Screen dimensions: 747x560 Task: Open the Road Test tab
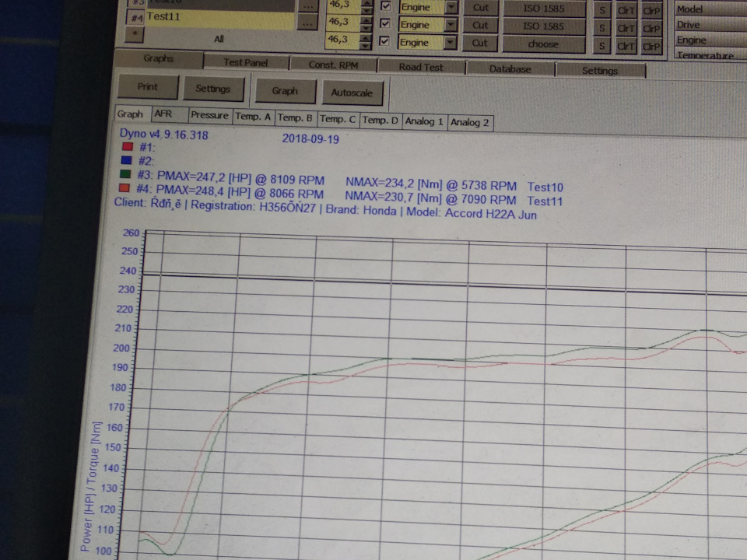(x=421, y=67)
